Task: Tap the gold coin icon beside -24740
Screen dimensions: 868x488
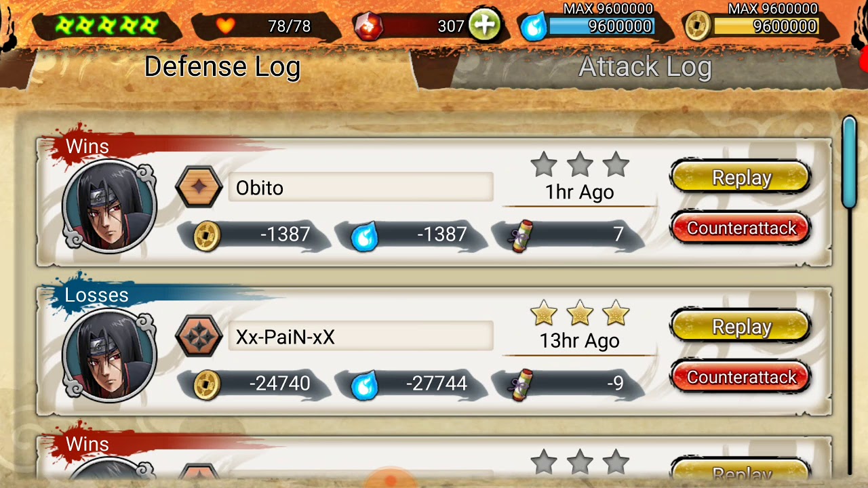Action: tap(207, 384)
